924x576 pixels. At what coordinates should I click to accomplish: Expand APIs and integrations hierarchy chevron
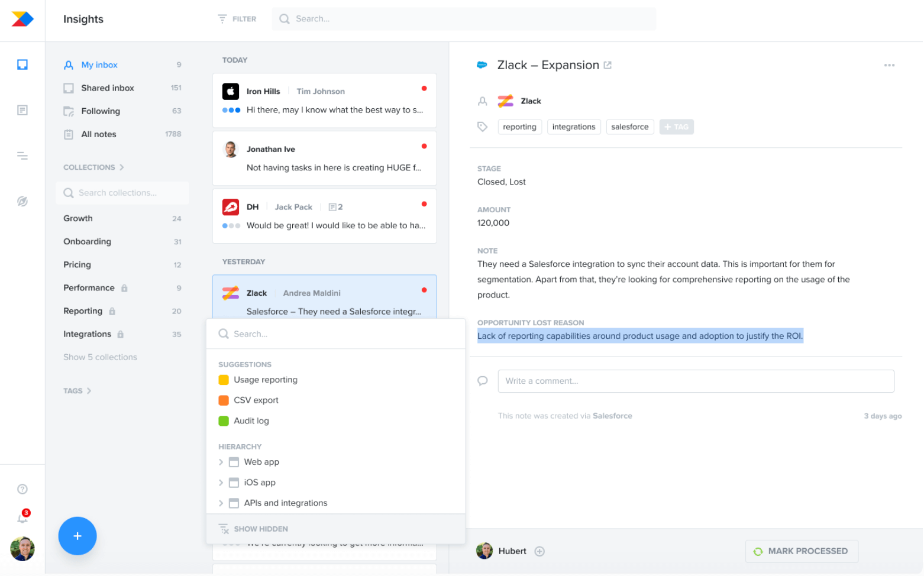(221, 503)
